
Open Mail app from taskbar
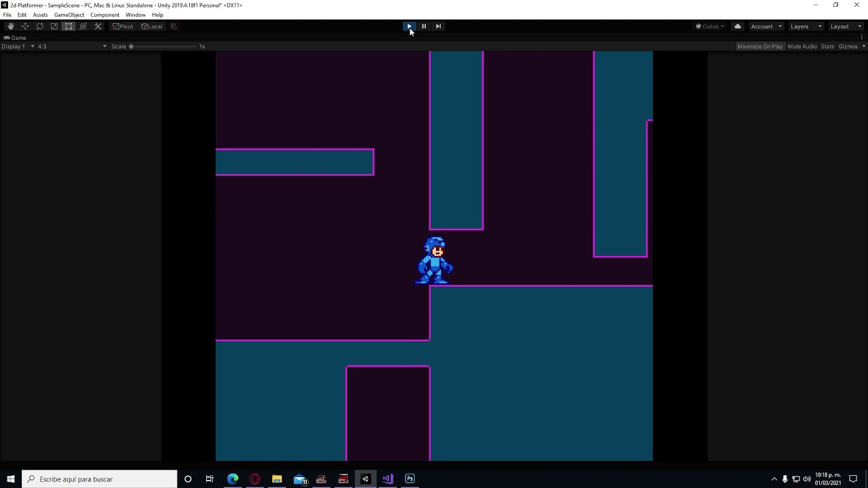pyautogui.click(x=300, y=479)
